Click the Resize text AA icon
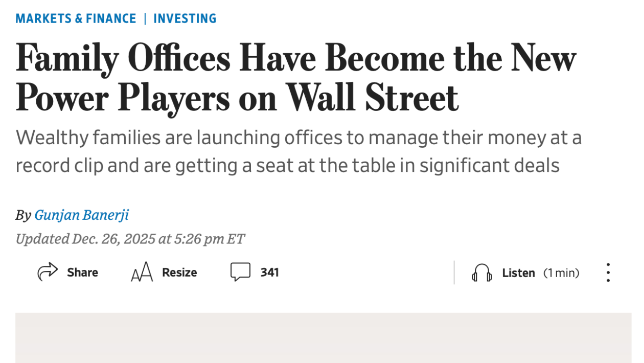This screenshot has height=363, width=644. click(142, 273)
